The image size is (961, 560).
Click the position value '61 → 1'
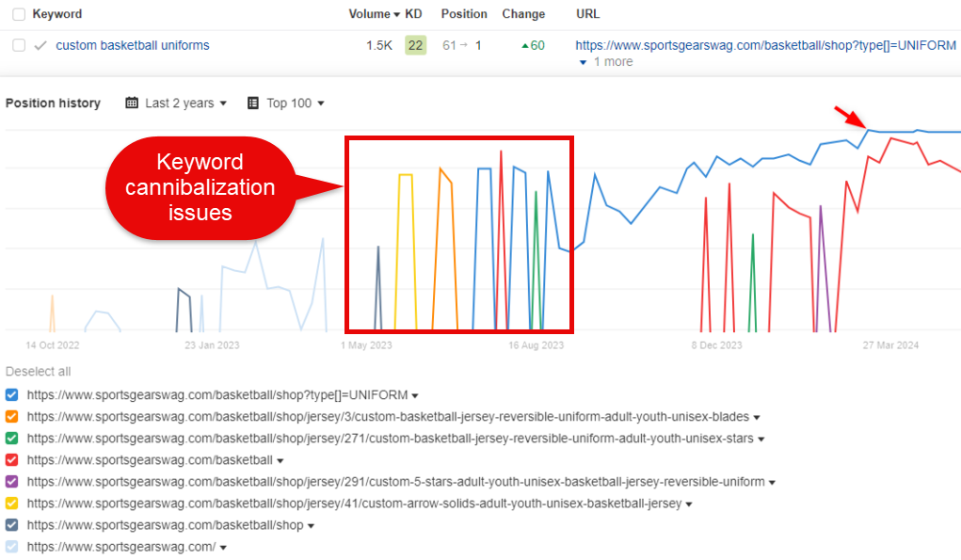pos(462,45)
